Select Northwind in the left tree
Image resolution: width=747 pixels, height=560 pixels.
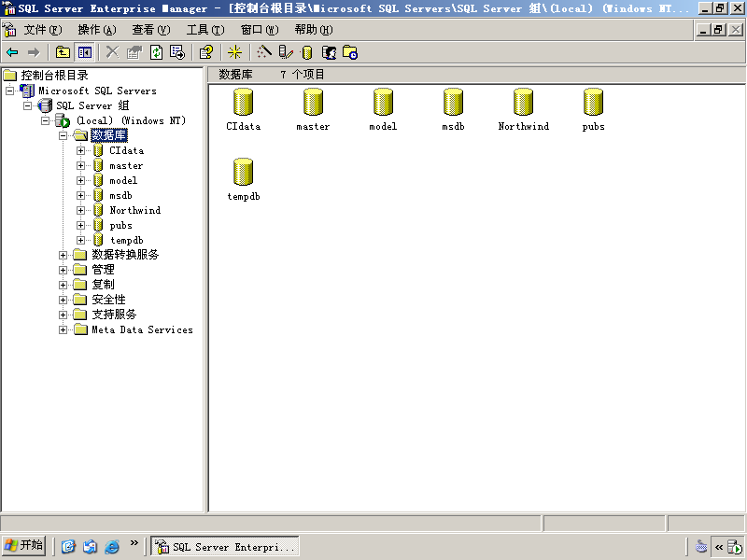tap(135, 211)
